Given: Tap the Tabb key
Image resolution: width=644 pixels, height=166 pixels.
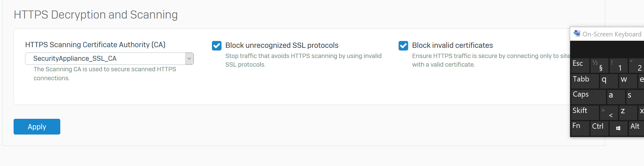Looking at the screenshot, I should pyautogui.click(x=585, y=81).
